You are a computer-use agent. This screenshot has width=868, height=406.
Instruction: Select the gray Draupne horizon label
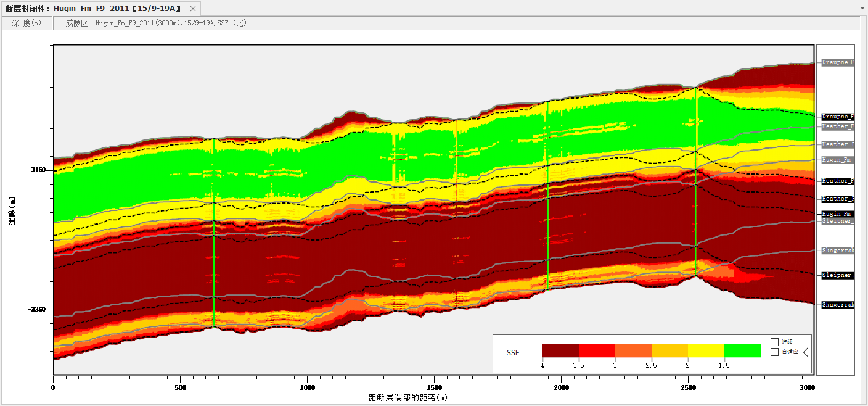838,62
